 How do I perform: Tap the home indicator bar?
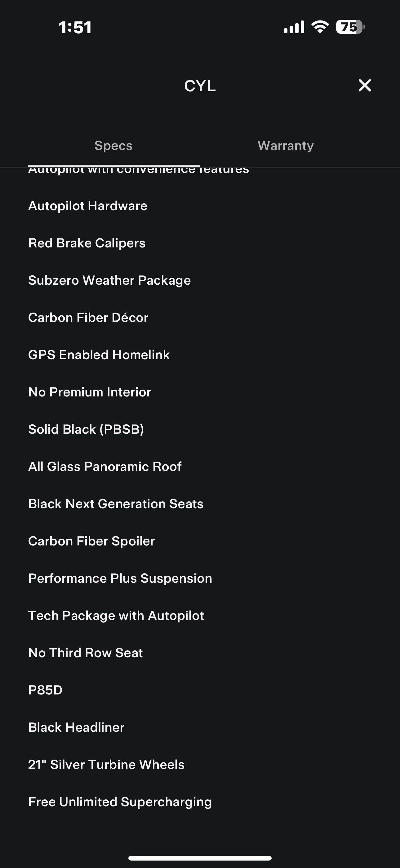200,858
